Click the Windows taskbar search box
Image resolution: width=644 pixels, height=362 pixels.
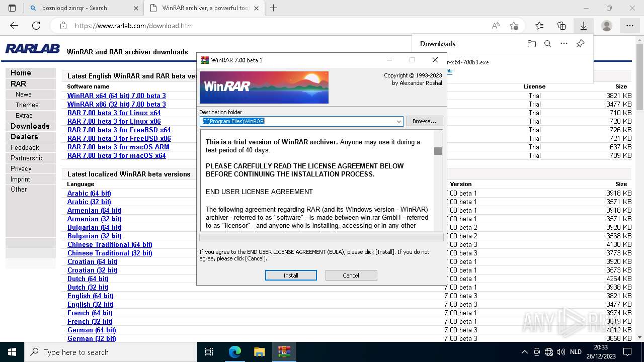110,352
